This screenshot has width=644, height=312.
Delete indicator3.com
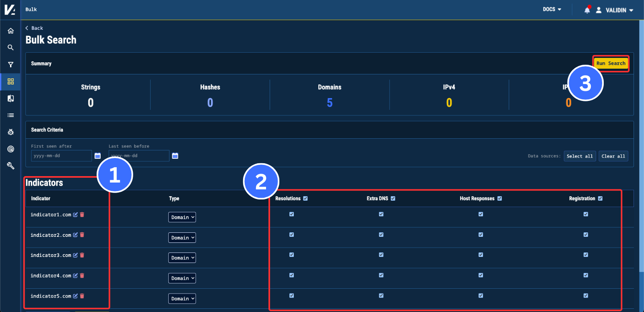[x=82, y=255]
